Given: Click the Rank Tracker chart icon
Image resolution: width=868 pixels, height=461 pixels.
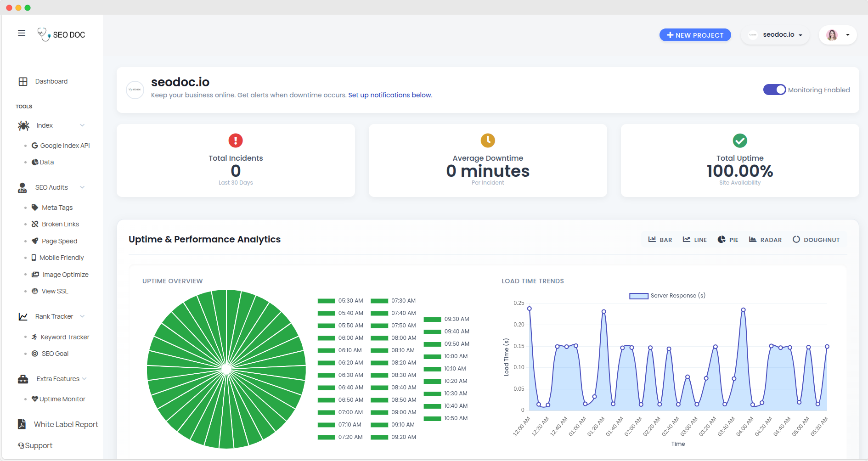Looking at the screenshot, I should click(23, 317).
